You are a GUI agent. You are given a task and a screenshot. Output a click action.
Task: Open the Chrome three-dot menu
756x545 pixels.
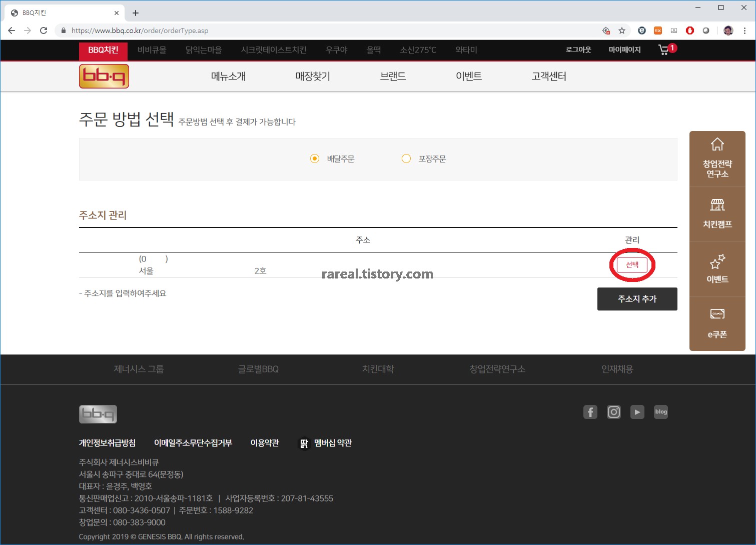(x=744, y=30)
